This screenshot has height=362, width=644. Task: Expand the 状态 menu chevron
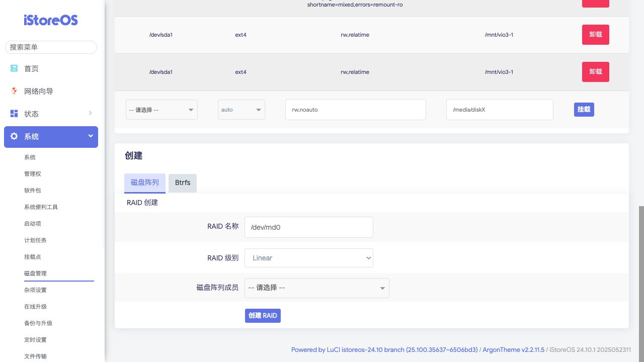pos(91,113)
